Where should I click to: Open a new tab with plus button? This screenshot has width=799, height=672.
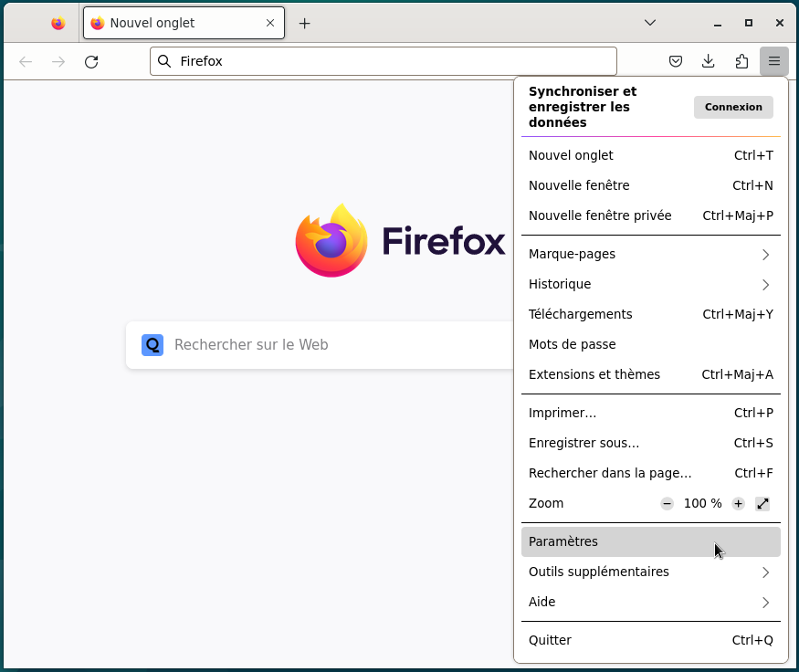[x=304, y=24]
